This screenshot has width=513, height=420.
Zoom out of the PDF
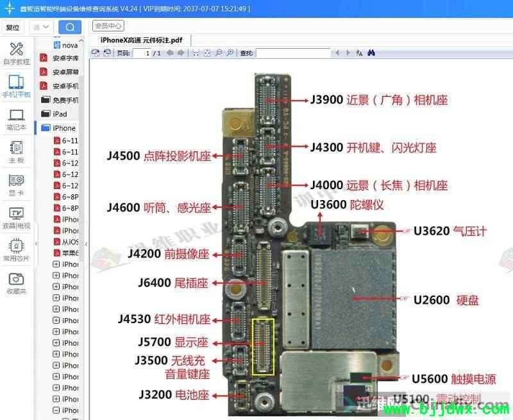click(219, 53)
